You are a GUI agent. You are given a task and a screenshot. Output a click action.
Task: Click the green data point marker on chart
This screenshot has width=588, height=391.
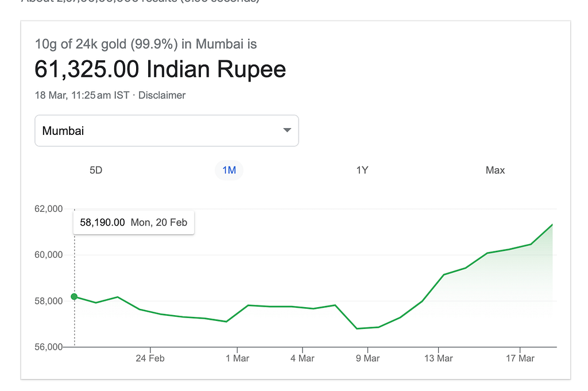pos(74,296)
